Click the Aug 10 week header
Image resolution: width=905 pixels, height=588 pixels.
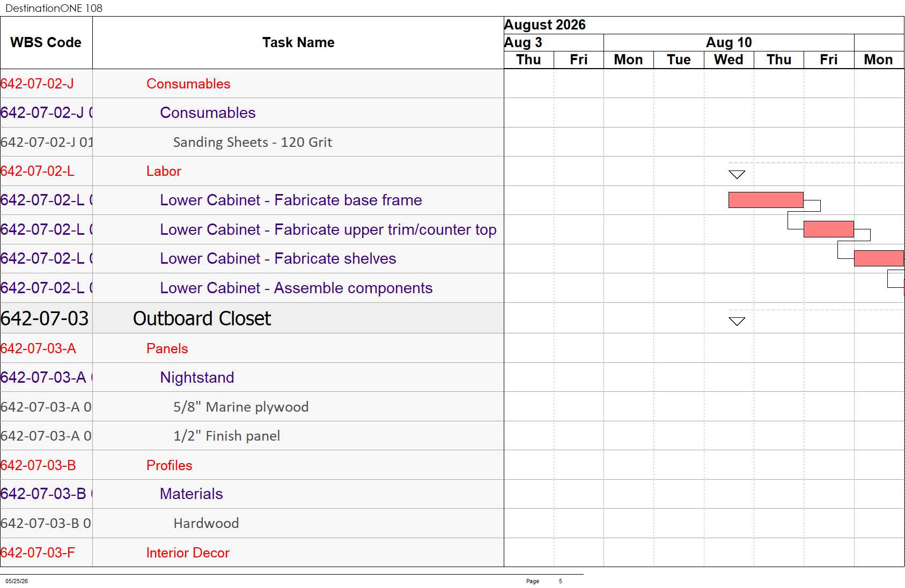tap(729, 42)
